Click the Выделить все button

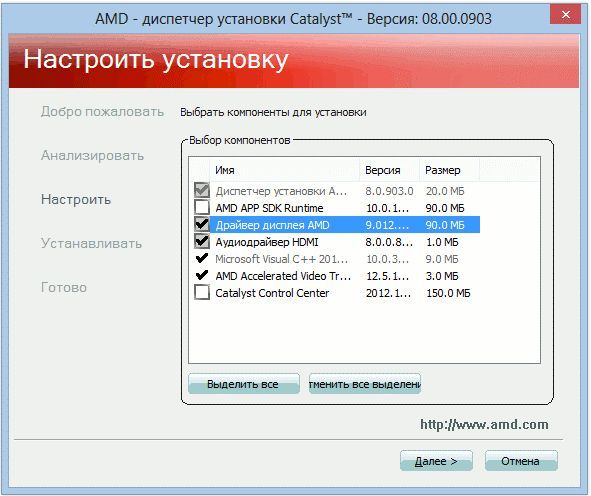point(243,384)
